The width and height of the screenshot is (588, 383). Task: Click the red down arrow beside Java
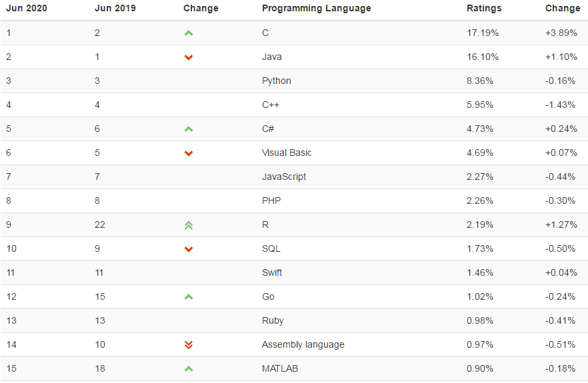(x=189, y=57)
